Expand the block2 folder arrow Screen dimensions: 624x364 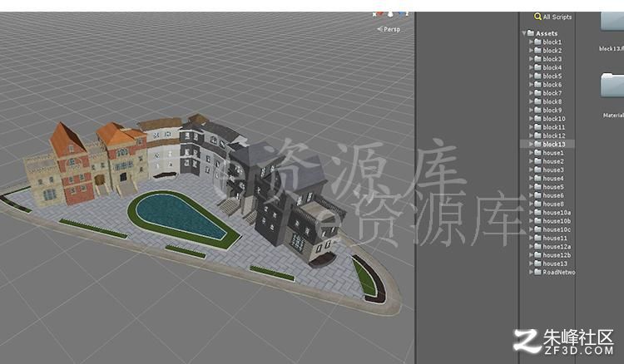point(531,51)
